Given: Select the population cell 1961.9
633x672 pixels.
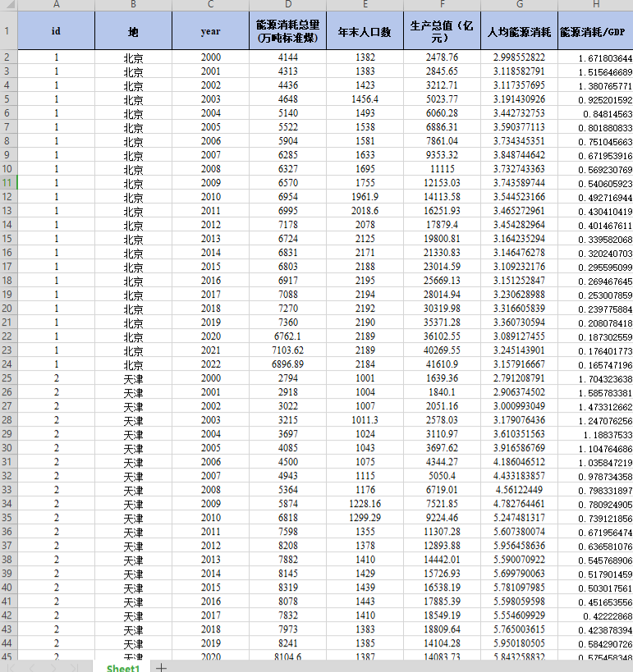Looking at the screenshot, I should coord(365,197).
